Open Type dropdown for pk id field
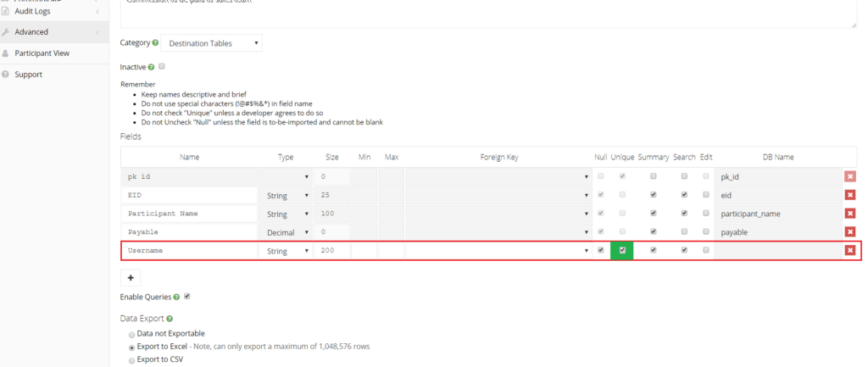 [x=285, y=176]
